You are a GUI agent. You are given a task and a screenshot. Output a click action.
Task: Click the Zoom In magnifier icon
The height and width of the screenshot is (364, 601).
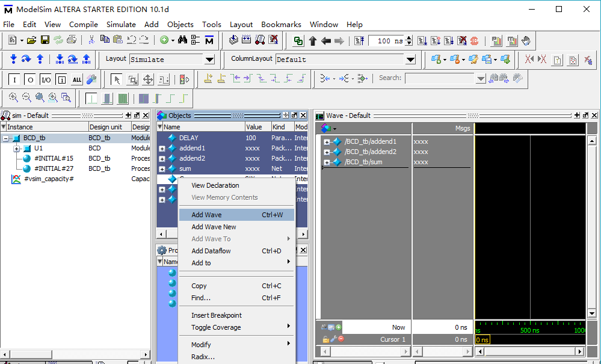(x=13, y=97)
